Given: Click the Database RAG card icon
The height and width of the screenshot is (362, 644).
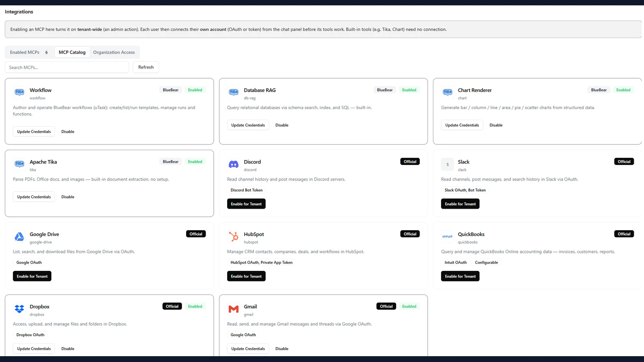Looking at the screenshot, I should (x=233, y=93).
